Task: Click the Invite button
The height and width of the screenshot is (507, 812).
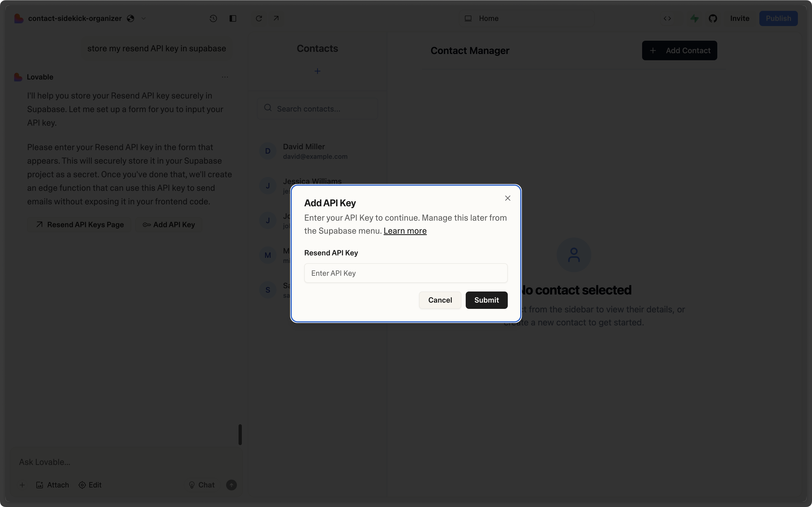Action: coord(740,18)
